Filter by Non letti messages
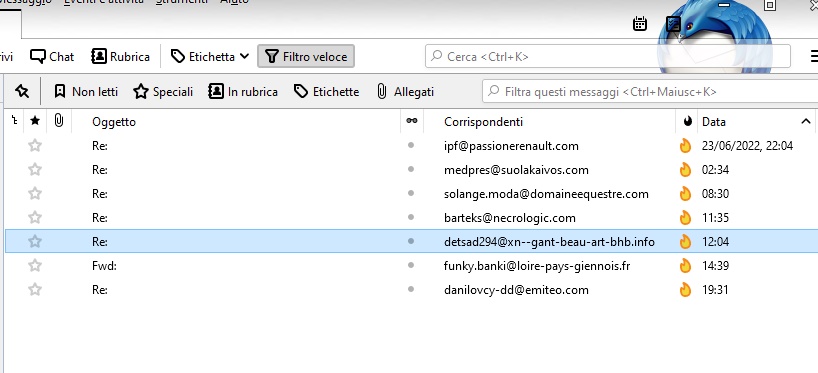 click(86, 92)
